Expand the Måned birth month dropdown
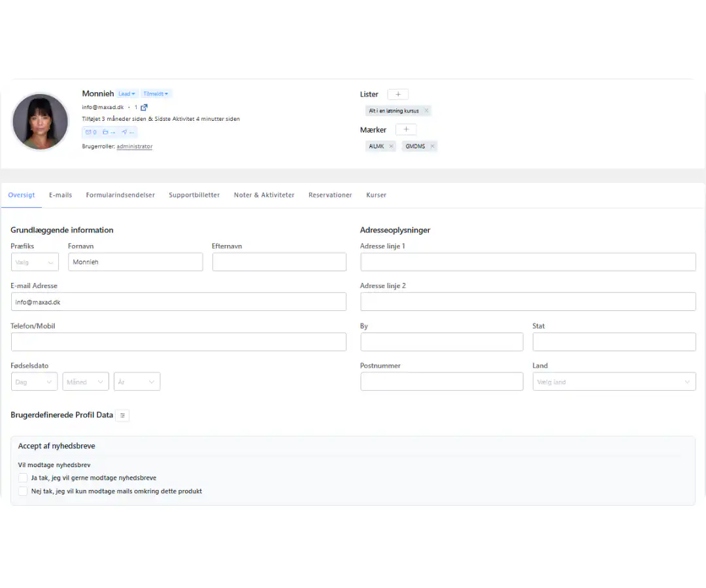The image size is (706, 588). pyautogui.click(x=86, y=382)
